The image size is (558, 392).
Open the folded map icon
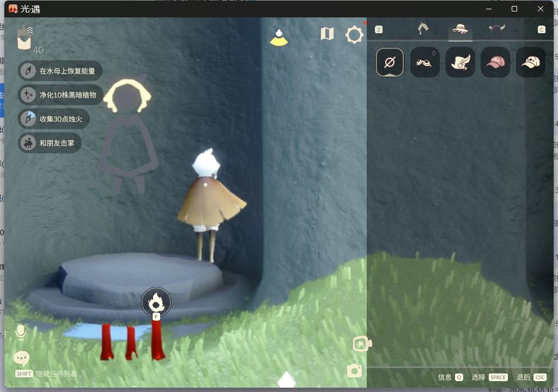click(327, 34)
